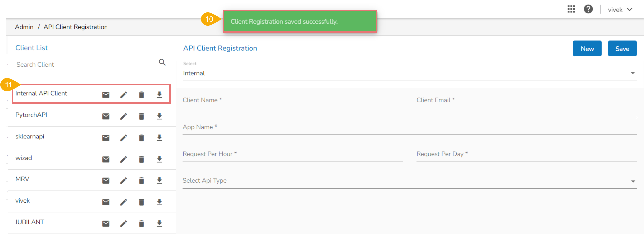Delete the JUBILANT client entry

coord(141,224)
